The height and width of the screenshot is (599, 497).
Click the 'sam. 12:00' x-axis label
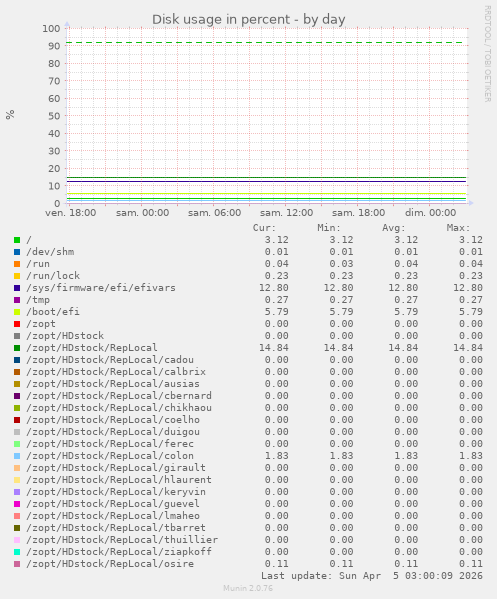(287, 213)
